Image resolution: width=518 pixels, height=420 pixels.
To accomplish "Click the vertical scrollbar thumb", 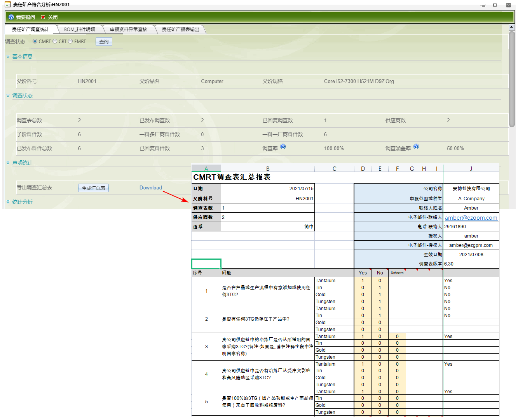I will 512,79.
